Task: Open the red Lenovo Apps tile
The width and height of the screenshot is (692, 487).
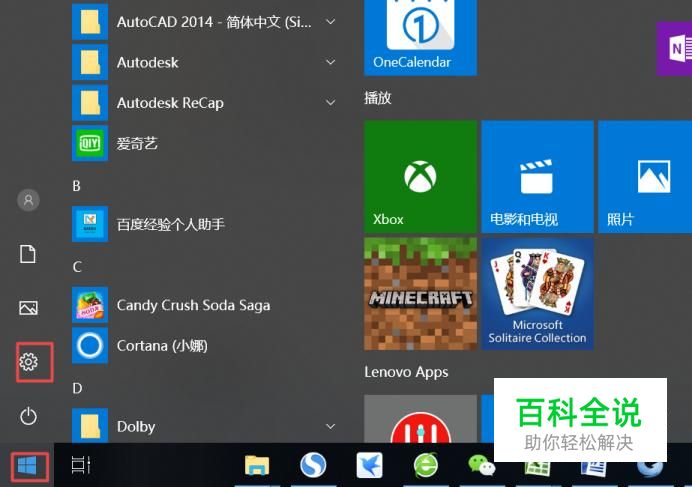Action: click(420, 419)
